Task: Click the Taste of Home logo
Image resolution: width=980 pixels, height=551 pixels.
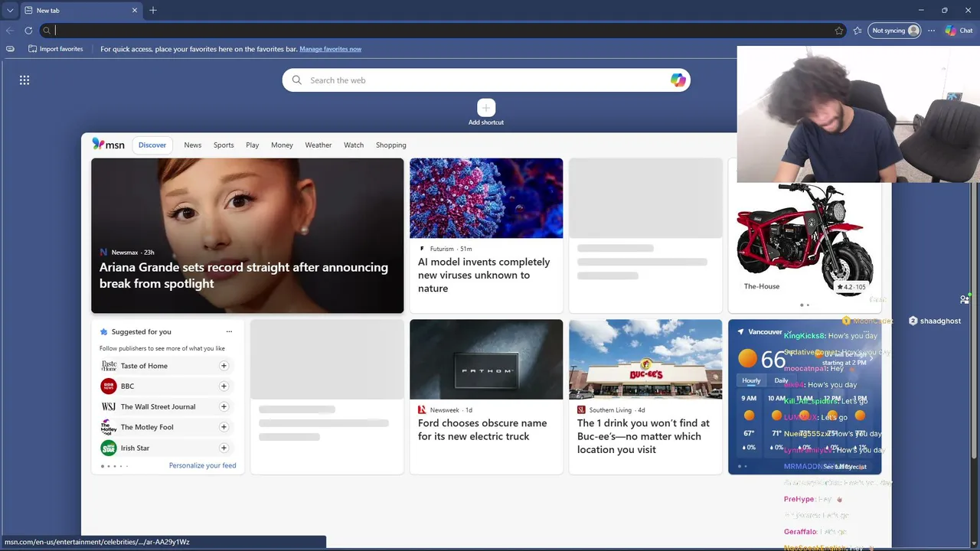Action: (x=109, y=366)
